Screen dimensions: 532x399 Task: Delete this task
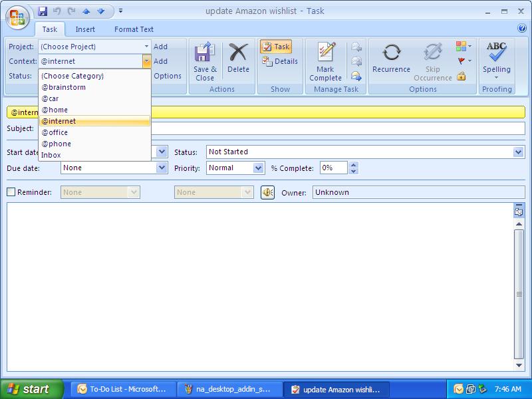238,59
